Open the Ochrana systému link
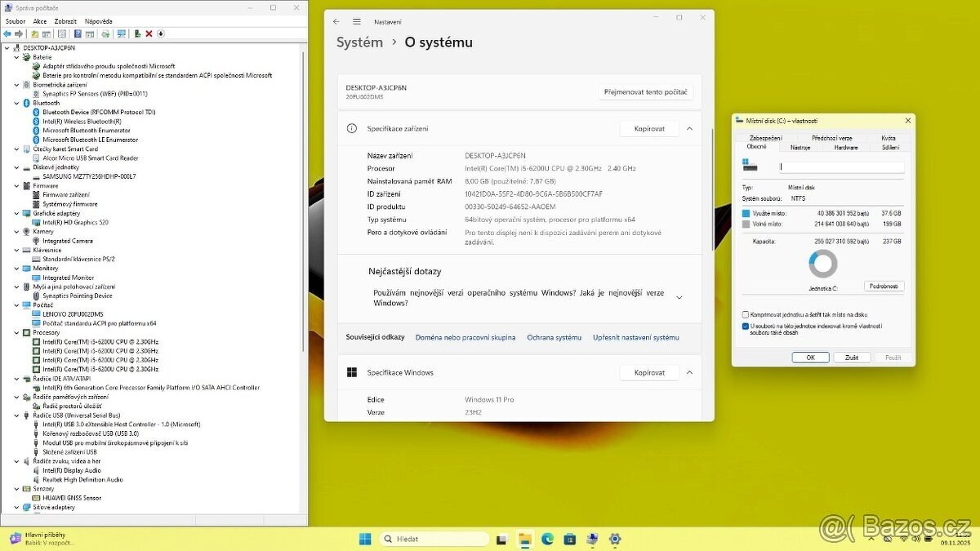This screenshot has height=551, width=980. (x=554, y=337)
